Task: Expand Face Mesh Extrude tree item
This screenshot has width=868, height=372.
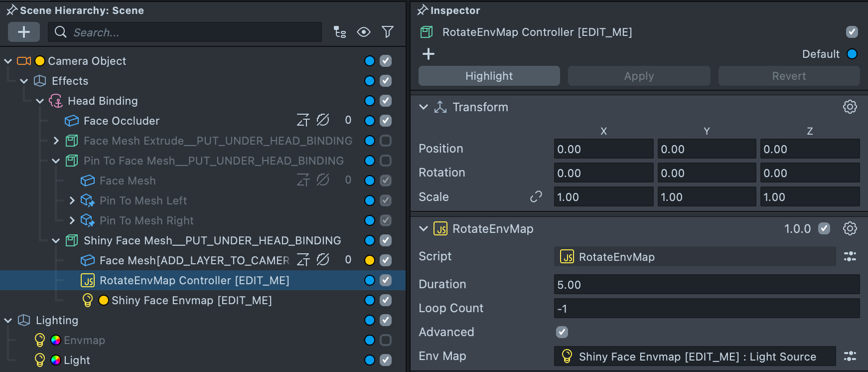Action: pyautogui.click(x=56, y=141)
